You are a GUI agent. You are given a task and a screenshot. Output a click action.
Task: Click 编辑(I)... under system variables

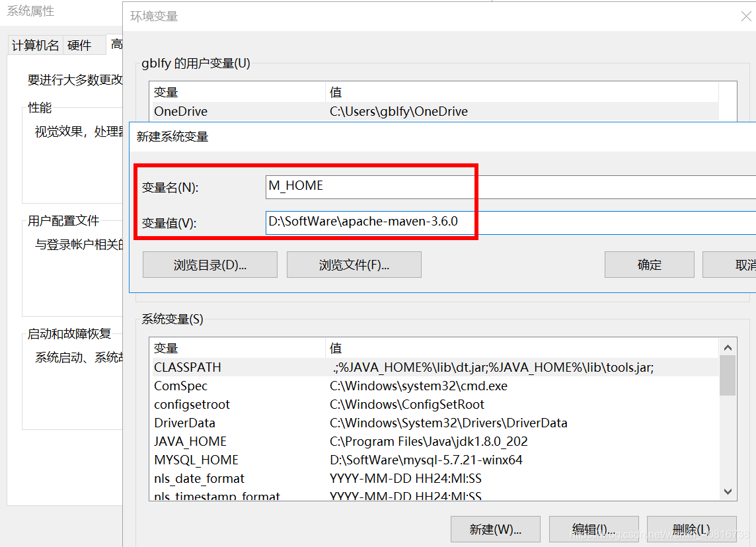pos(593,529)
